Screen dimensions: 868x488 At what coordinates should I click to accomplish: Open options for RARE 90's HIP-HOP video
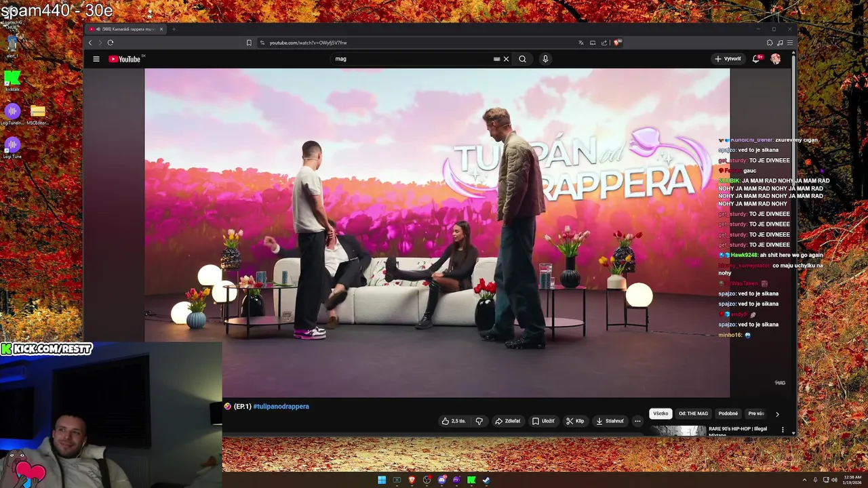[783, 430]
